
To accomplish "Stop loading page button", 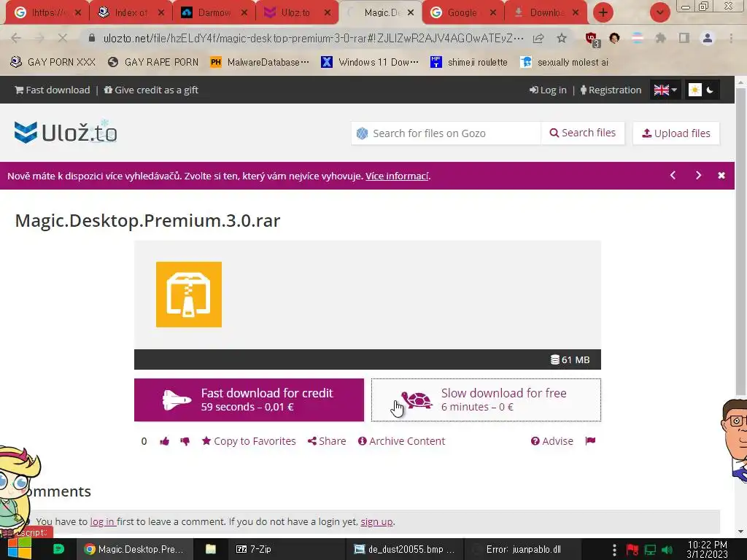I will coord(63,38).
